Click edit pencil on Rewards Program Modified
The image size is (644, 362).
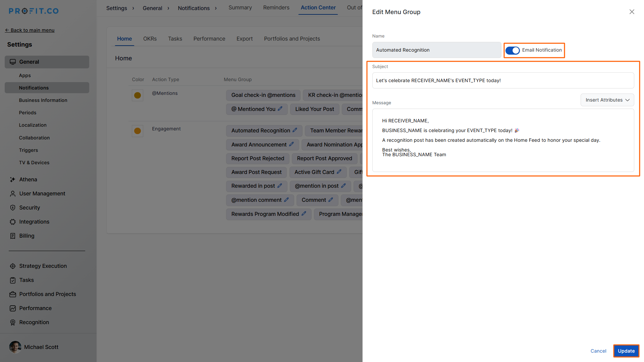(x=304, y=214)
